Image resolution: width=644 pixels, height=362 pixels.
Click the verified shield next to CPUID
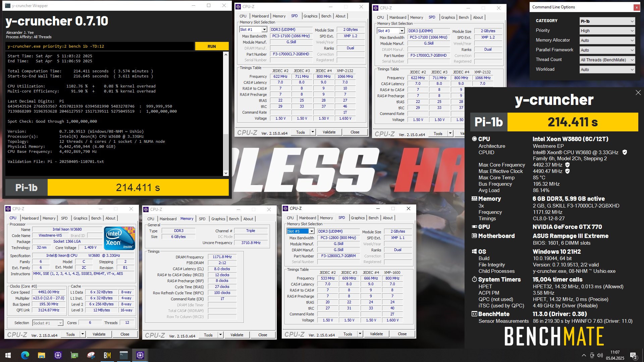pos(625,152)
